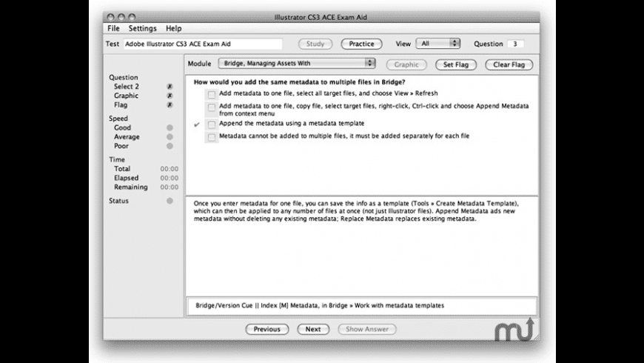Click the explanation paragraph starting 'Once you enter'
The height and width of the screenshot is (363, 644).
click(357, 211)
